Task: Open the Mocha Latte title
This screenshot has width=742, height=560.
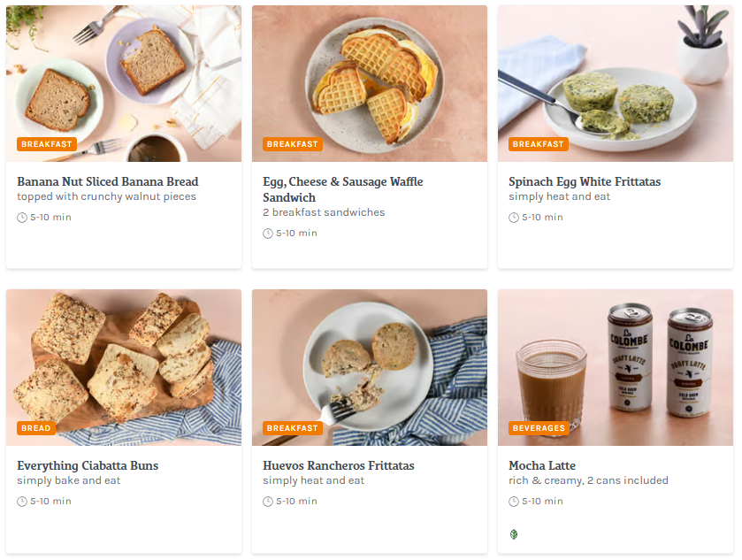Action: click(x=542, y=466)
